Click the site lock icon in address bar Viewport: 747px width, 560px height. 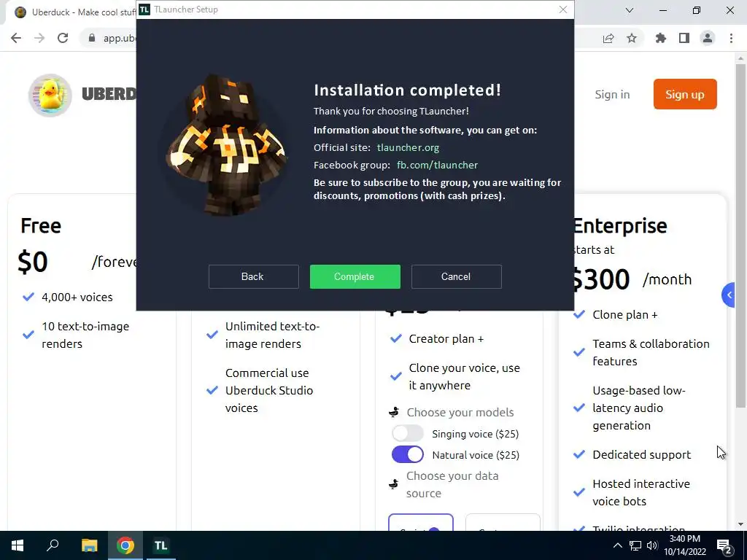pos(92,38)
